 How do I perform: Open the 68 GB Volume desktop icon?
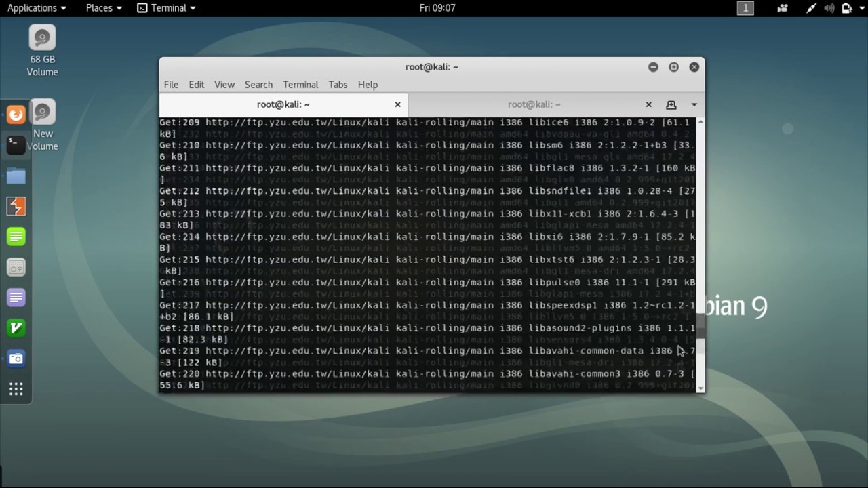pyautogui.click(x=42, y=51)
